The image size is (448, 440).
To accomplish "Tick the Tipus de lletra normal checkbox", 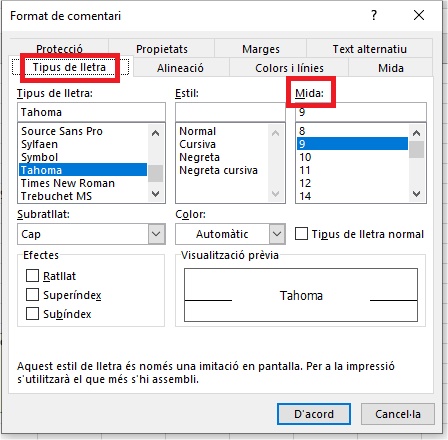I will (301, 234).
